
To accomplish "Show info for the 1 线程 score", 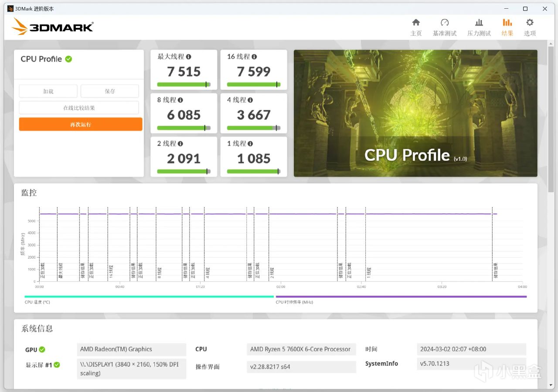I will pyautogui.click(x=250, y=144).
